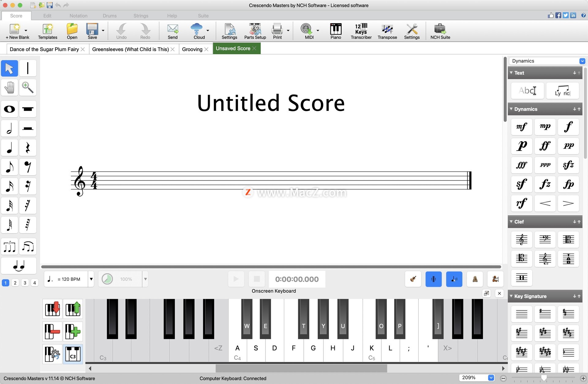The width and height of the screenshot is (588, 384).
Task: Switch to voice 3
Action: [x=25, y=283]
